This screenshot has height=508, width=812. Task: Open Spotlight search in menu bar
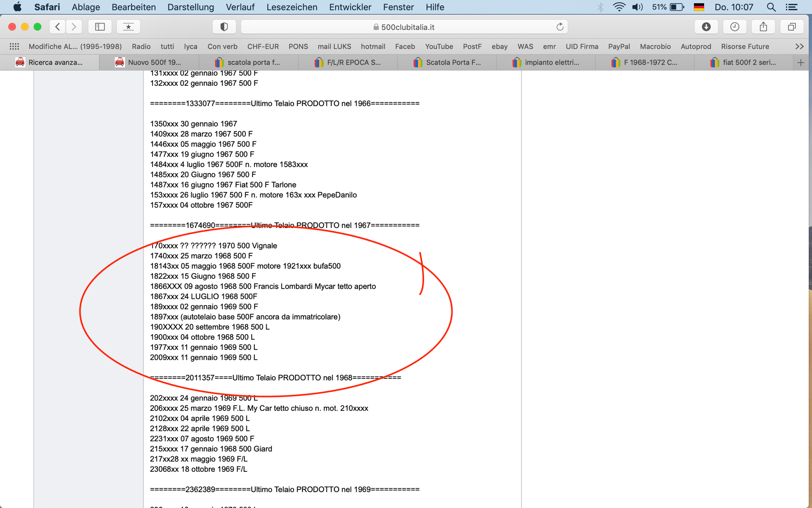pos(771,7)
